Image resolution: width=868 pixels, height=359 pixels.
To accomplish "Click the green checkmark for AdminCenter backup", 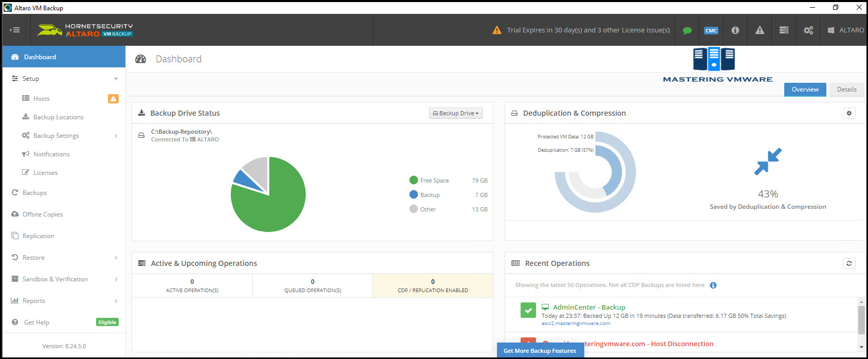I will [x=528, y=311].
